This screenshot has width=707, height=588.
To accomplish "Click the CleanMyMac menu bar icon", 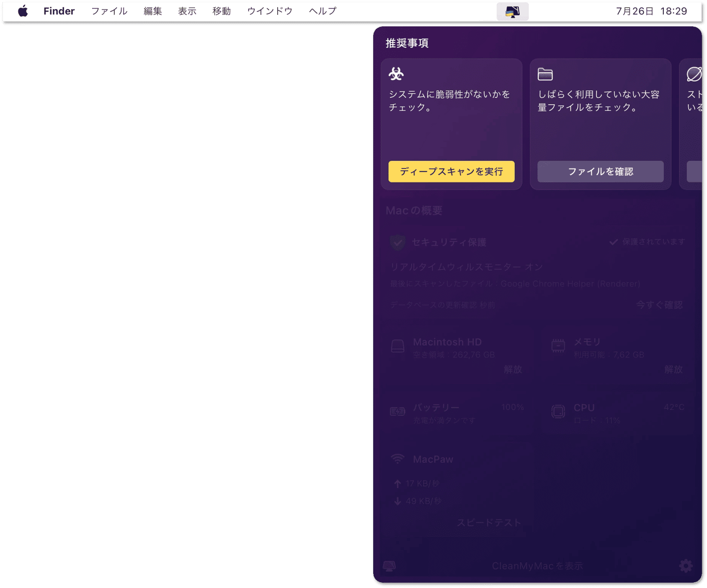I will 512,11.
